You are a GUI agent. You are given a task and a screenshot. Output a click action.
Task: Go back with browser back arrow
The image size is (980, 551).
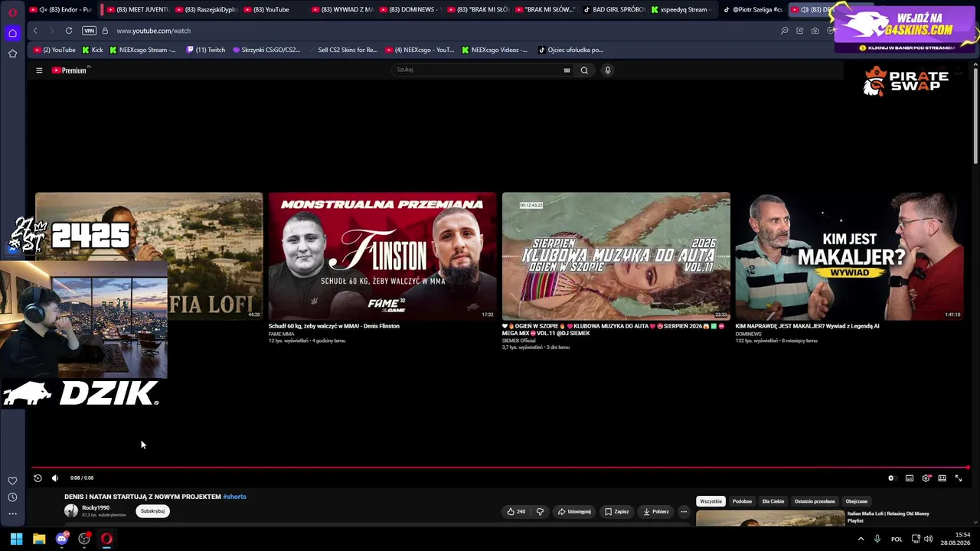coord(35,31)
